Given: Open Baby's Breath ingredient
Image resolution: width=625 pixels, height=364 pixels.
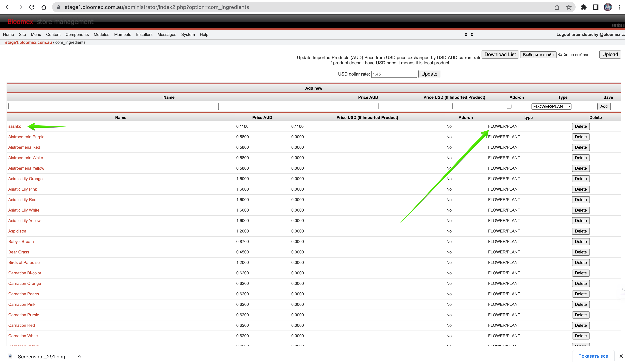Looking at the screenshot, I should [x=21, y=241].
